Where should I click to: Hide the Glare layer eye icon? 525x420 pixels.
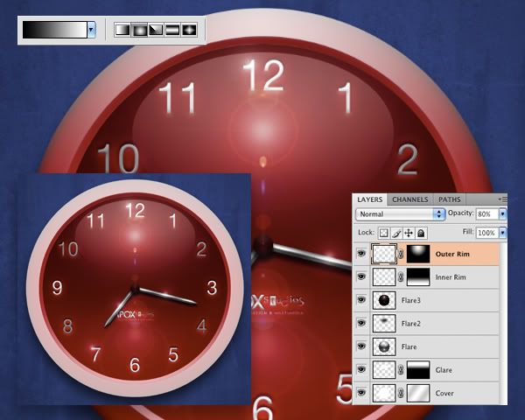[361, 371]
